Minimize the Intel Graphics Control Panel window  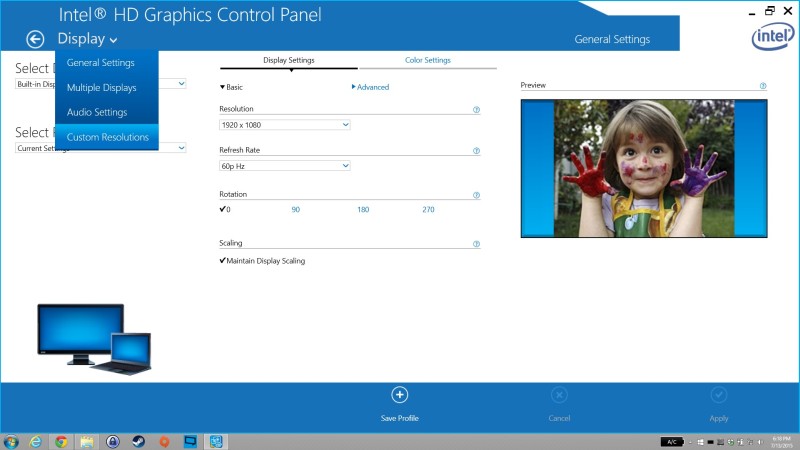pos(752,12)
